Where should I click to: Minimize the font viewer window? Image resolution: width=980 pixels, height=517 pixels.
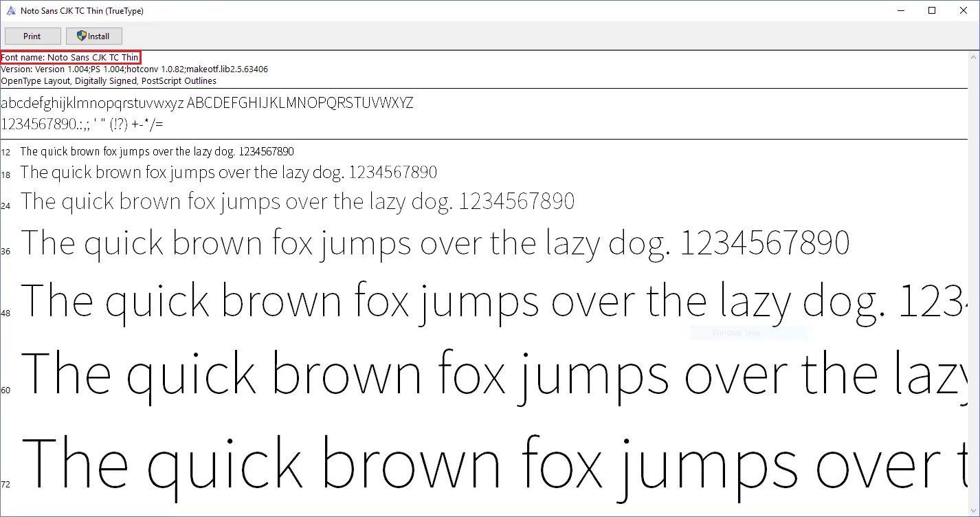click(900, 10)
